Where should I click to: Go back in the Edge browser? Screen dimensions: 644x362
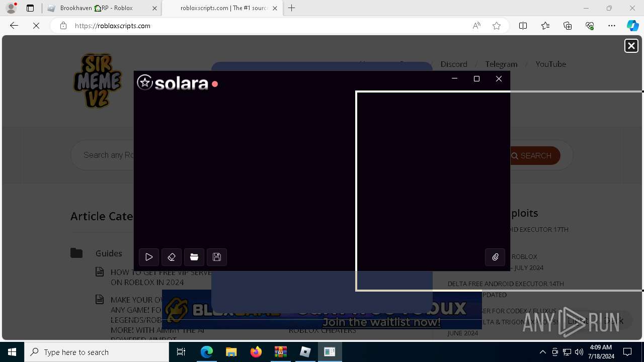[x=14, y=26]
